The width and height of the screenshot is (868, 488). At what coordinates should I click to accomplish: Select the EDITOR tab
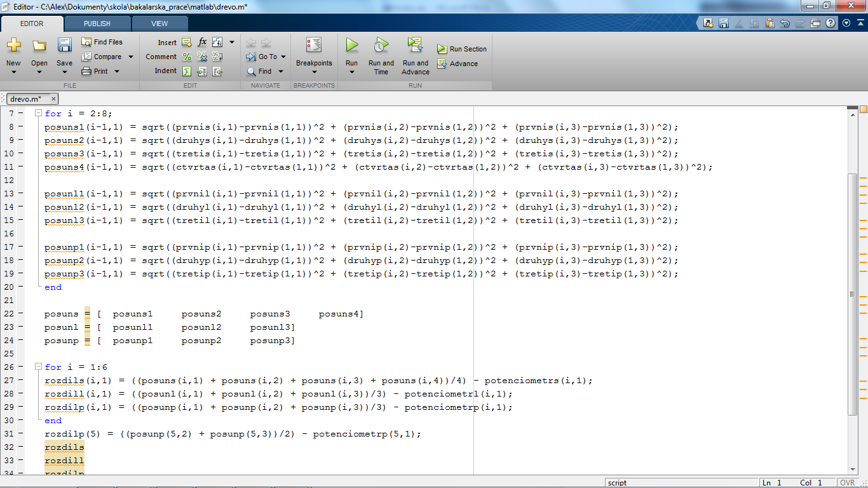point(32,24)
